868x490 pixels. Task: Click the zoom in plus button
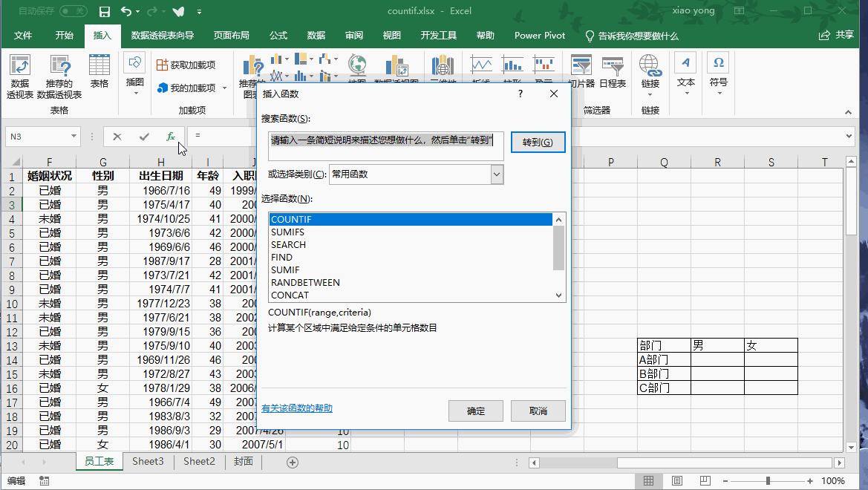(x=810, y=480)
